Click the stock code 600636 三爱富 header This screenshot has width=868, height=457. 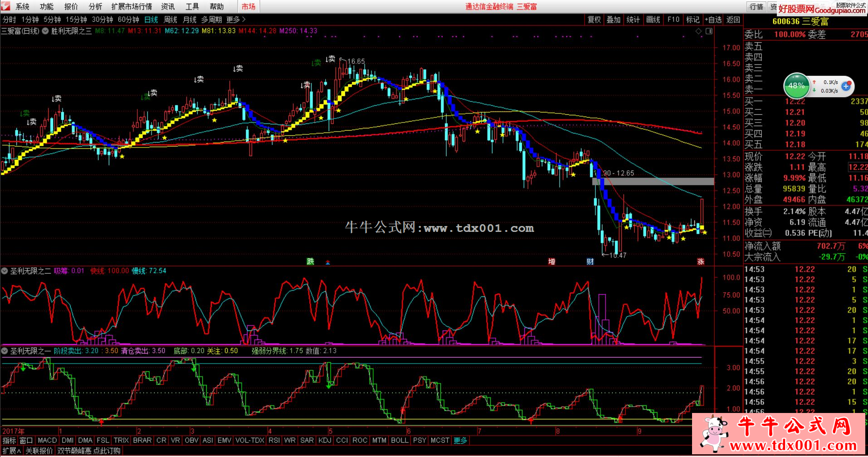[800, 21]
